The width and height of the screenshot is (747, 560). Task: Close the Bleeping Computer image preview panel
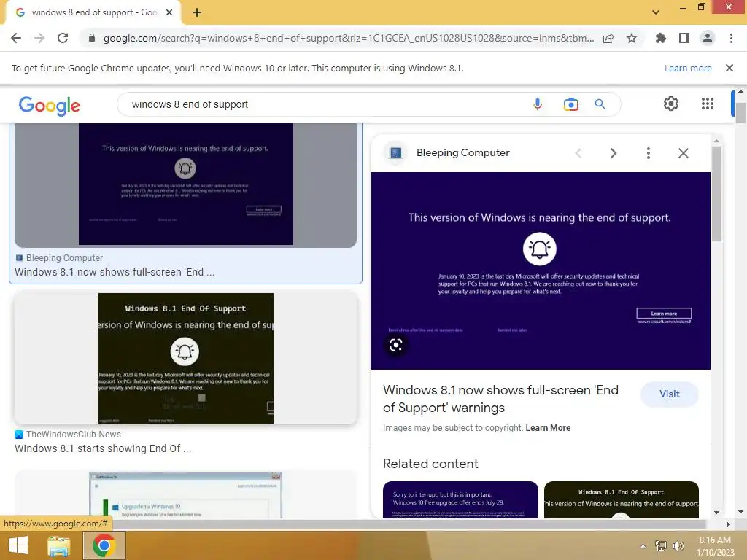683,153
